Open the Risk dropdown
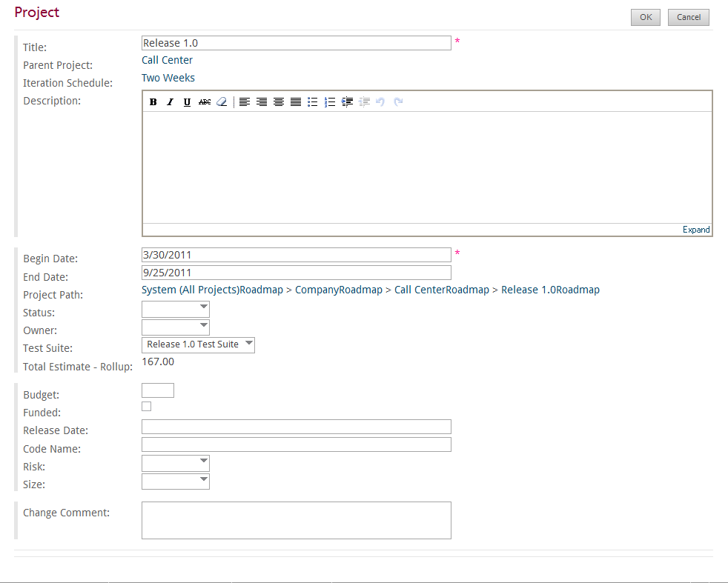 coord(176,463)
